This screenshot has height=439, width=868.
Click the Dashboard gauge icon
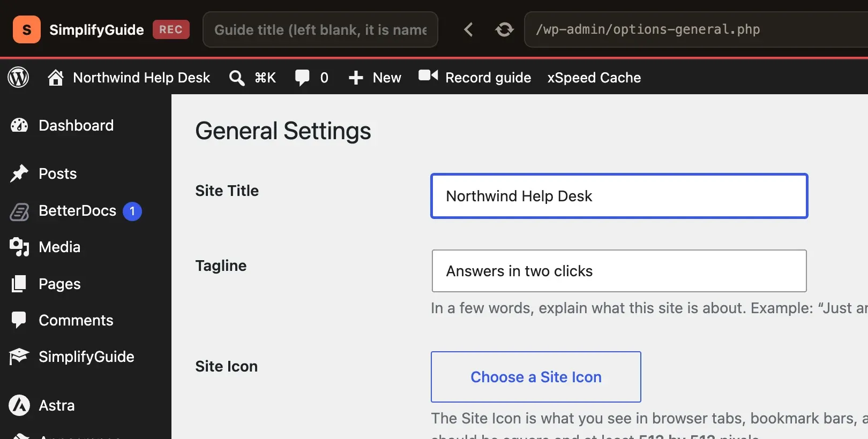(19, 125)
